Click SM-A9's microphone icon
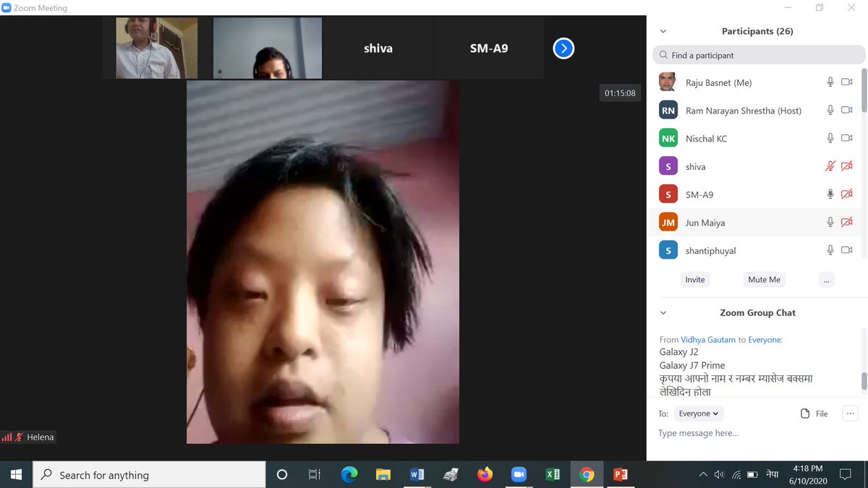The height and width of the screenshot is (488, 868). (x=830, y=194)
